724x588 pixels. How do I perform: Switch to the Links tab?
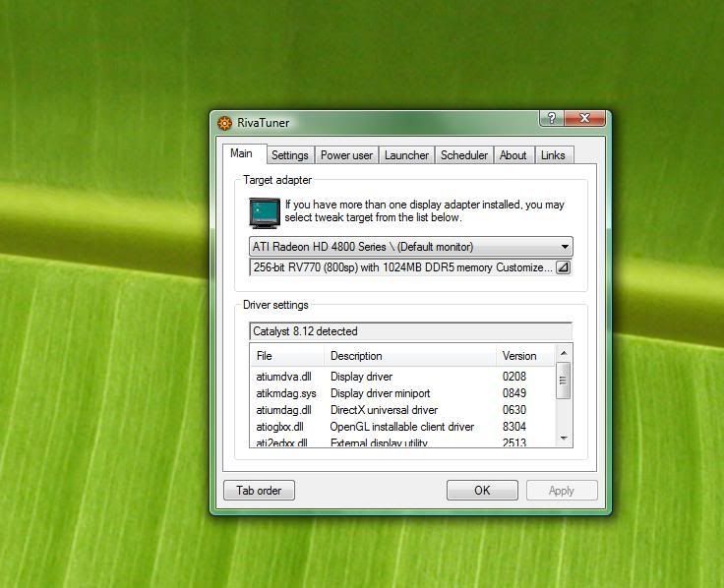tap(553, 155)
